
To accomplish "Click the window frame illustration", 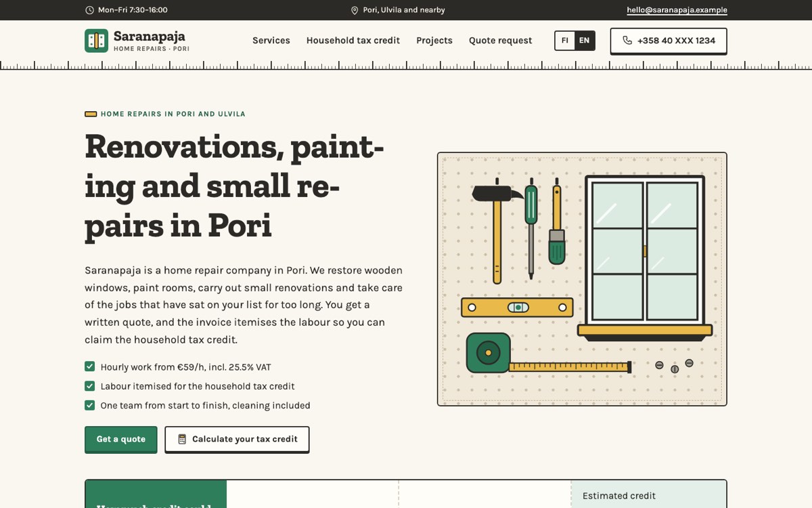I will [x=645, y=257].
